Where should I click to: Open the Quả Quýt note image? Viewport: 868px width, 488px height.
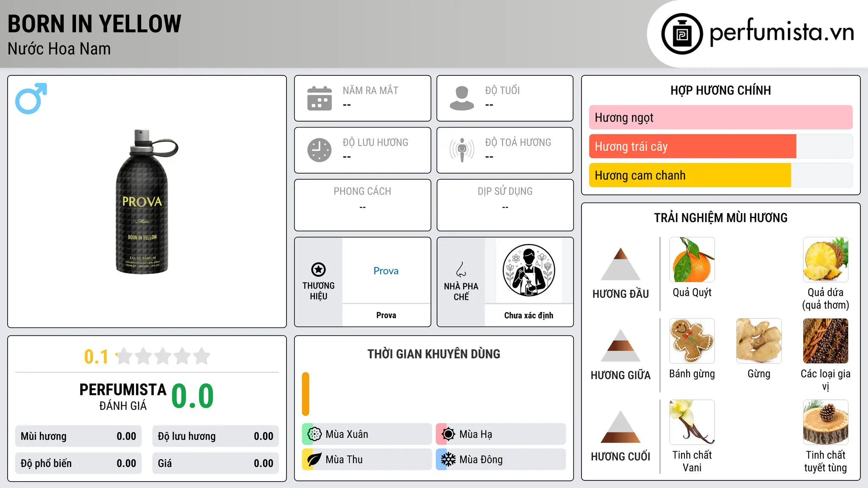click(692, 260)
